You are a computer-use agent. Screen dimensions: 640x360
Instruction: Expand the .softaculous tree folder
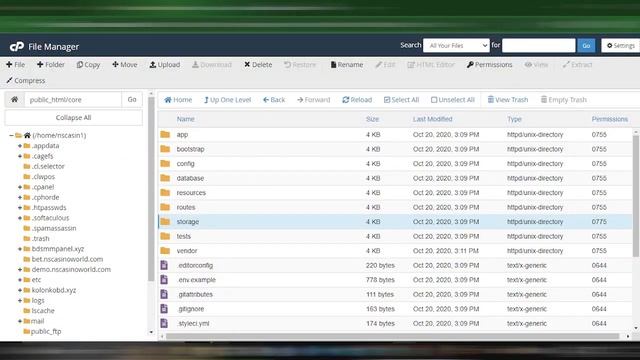tap(20, 218)
